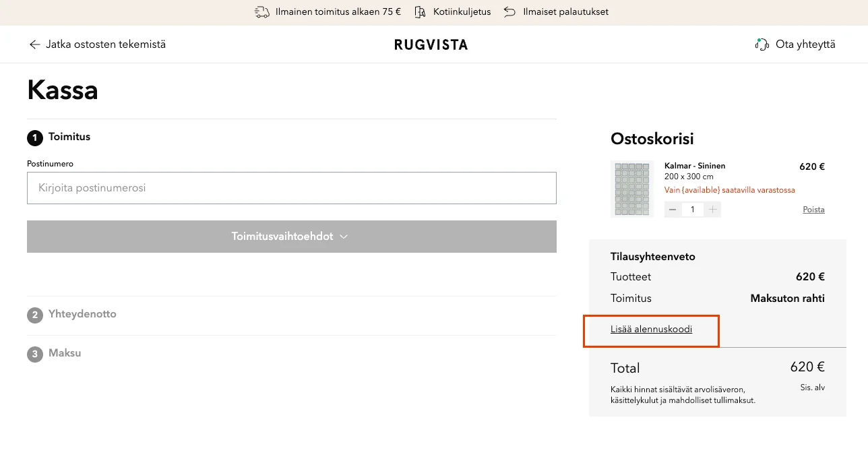This screenshot has height=463, width=868.
Task: Click the Kalmar rug thumbnail image
Action: click(x=632, y=189)
